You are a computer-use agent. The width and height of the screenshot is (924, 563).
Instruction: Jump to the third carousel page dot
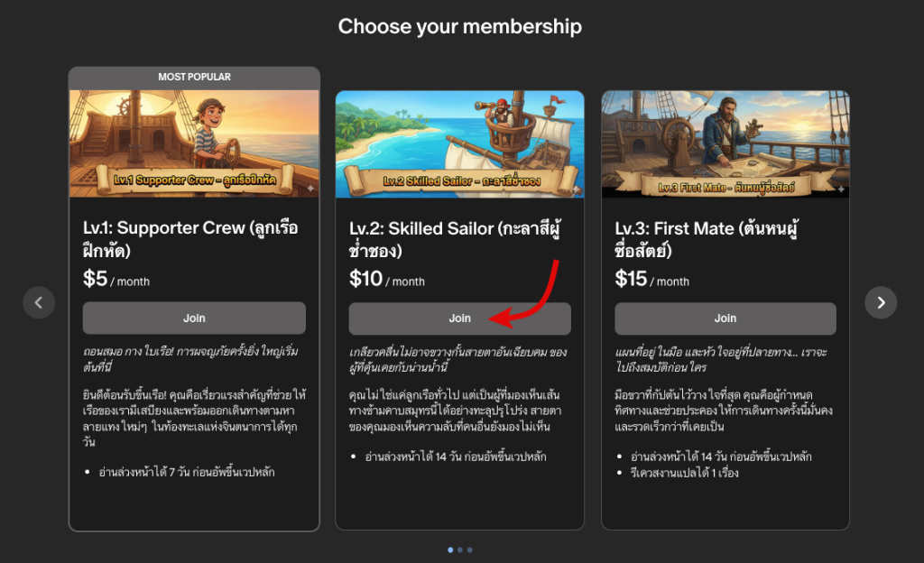click(469, 549)
